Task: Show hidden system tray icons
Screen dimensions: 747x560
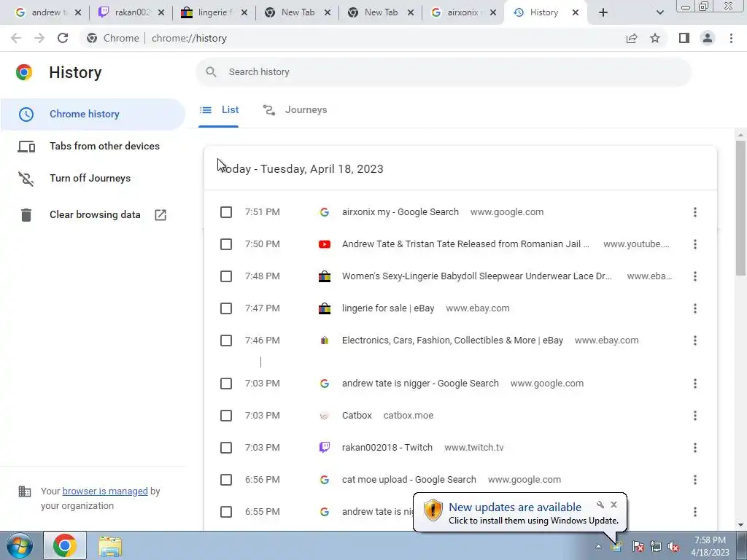Action: pyautogui.click(x=598, y=547)
